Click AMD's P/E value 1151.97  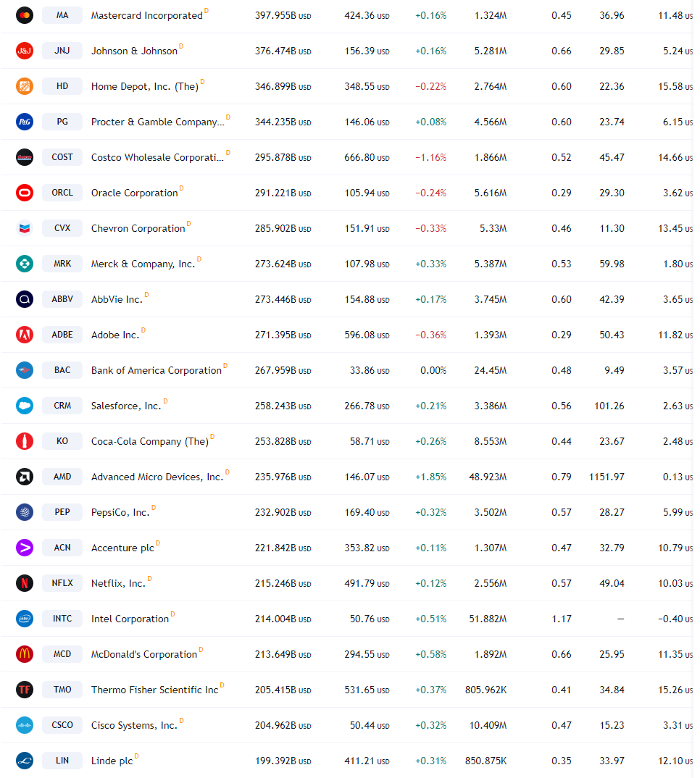coord(607,477)
